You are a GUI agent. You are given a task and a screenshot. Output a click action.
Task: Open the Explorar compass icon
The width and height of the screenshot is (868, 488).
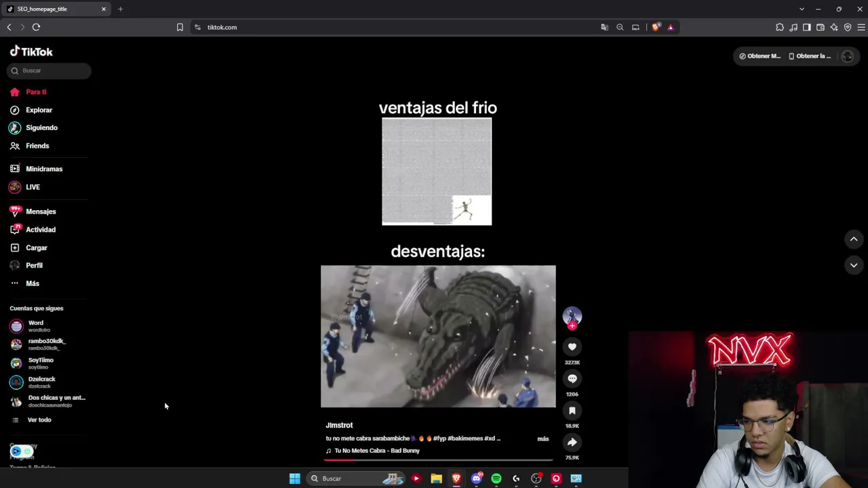pos(15,110)
